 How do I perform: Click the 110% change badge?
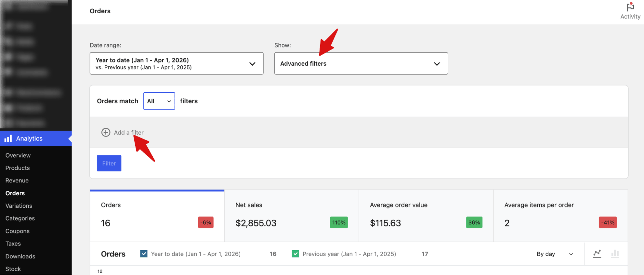[x=339, y=223]
